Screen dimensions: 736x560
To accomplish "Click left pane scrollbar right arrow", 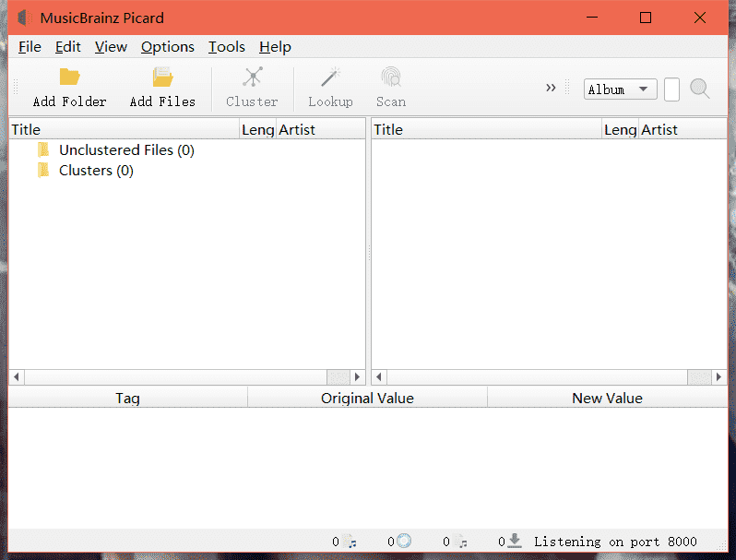I will (357, 377).
